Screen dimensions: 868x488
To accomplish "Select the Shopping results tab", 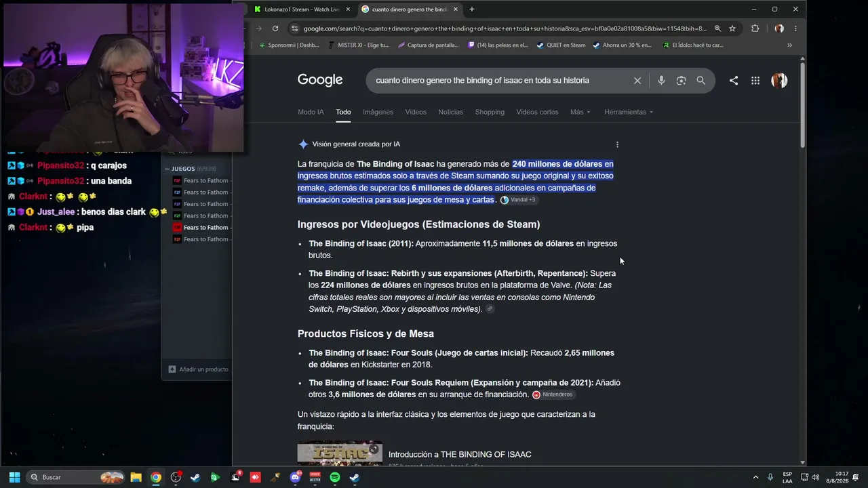I will pyautogui.click(x=490, y=112).
